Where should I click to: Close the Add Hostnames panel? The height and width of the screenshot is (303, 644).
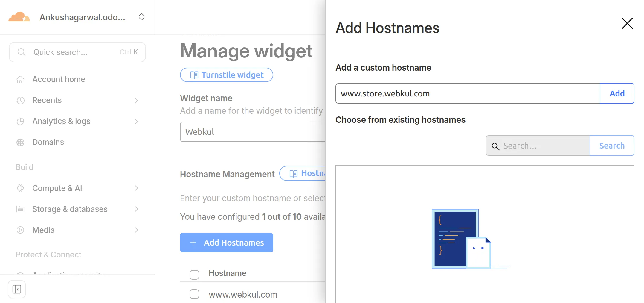point(627,23)
